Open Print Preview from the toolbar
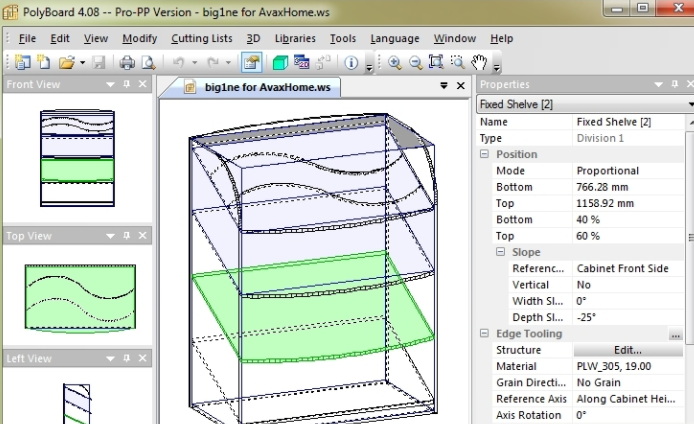The image size is (694, 424). 147,62
